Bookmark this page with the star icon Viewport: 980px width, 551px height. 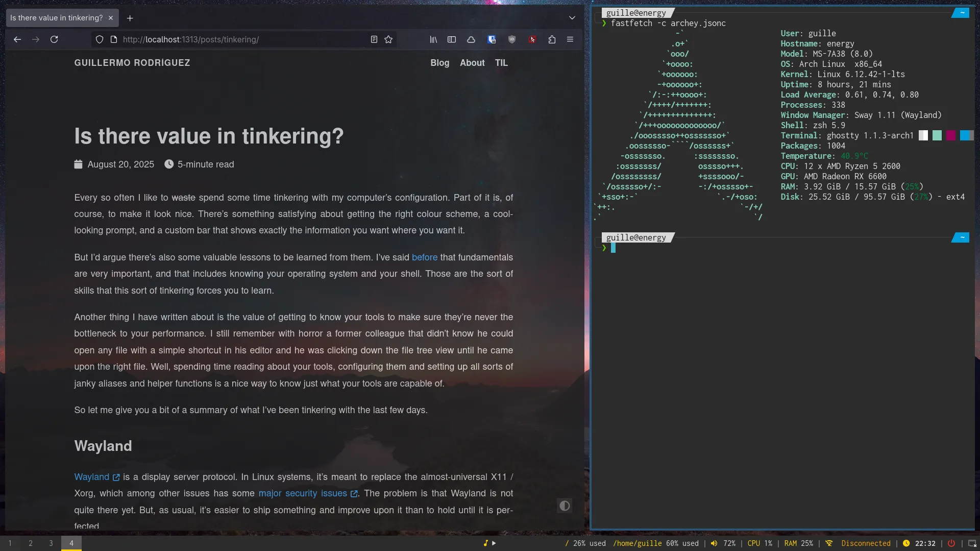click(x=388, y=39)
